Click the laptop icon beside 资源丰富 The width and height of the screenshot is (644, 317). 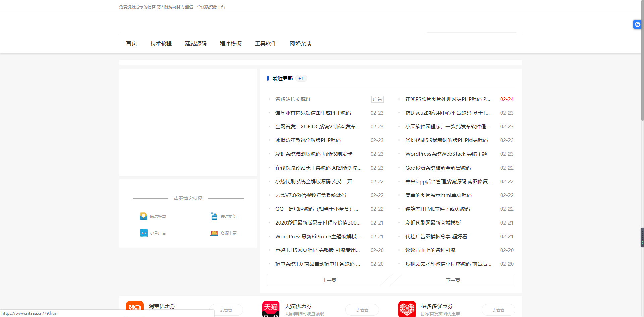pos(214,233)
